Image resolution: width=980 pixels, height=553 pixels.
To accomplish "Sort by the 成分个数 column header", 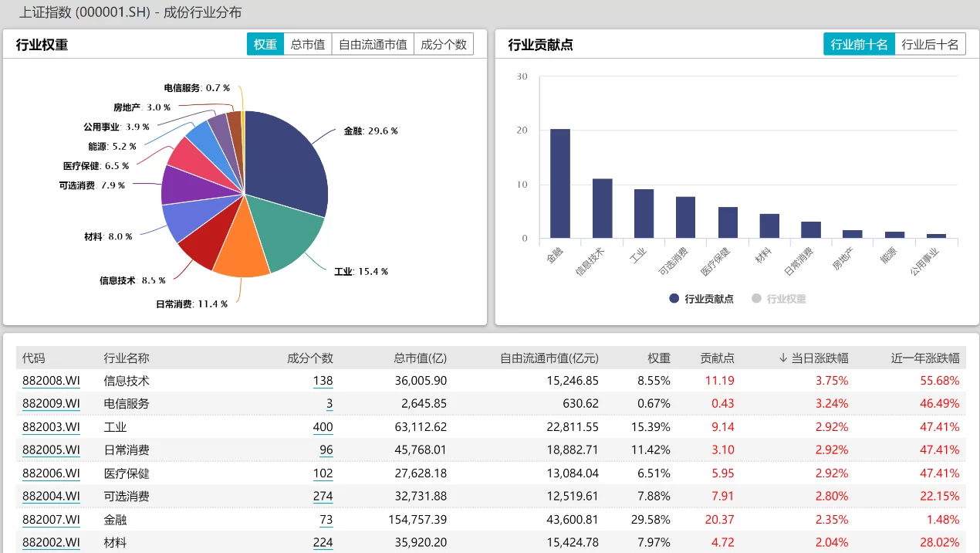I will [310, 358].
